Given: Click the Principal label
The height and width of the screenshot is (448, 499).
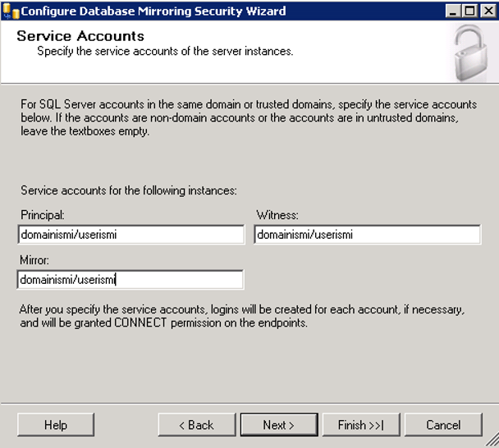Looking at the screenshot, I should 43,215.
